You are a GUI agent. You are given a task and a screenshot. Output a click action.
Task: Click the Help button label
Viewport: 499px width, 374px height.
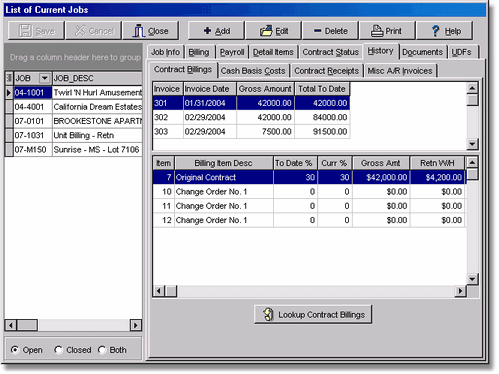coord(453,31)
